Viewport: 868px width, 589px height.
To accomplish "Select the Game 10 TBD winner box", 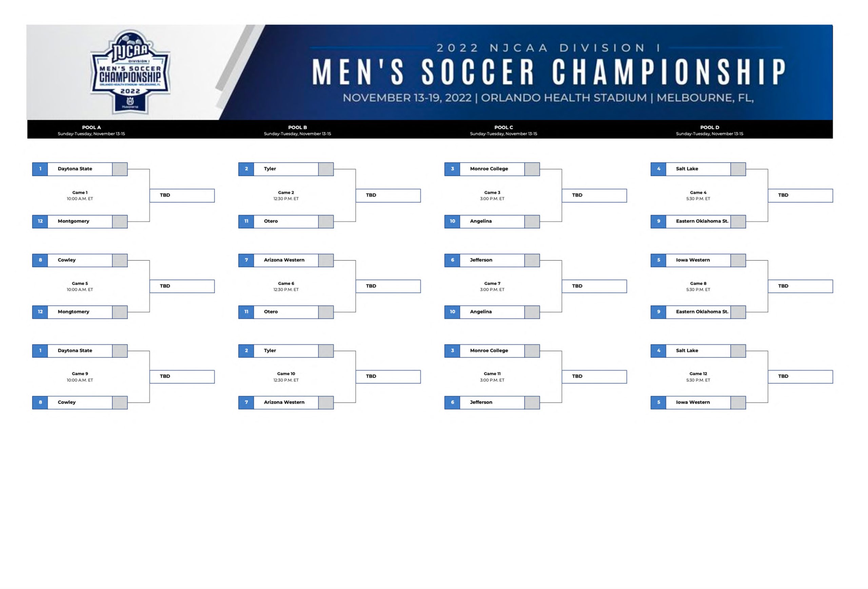I will [388, 376].
